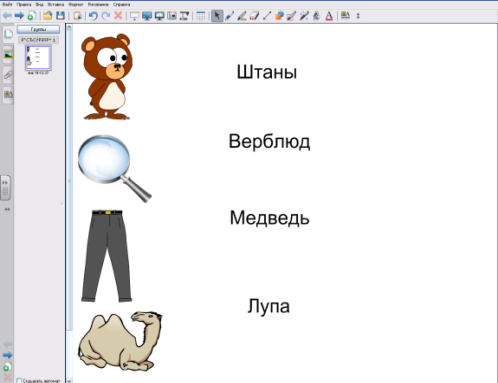The height and width of the screenshot is (383, 498).
Task: Select the page thumbnail in the sorter
Action: click(38, 58)
